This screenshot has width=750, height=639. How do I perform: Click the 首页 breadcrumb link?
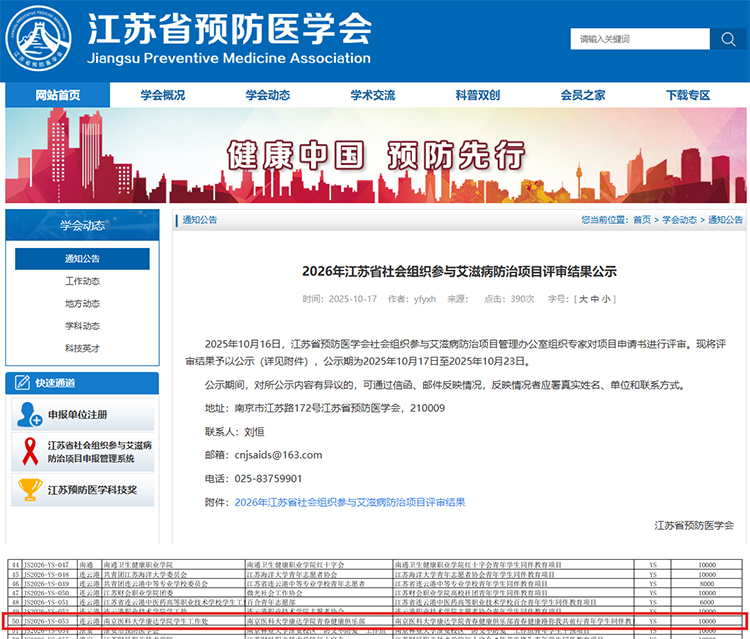tap(641, 220)
